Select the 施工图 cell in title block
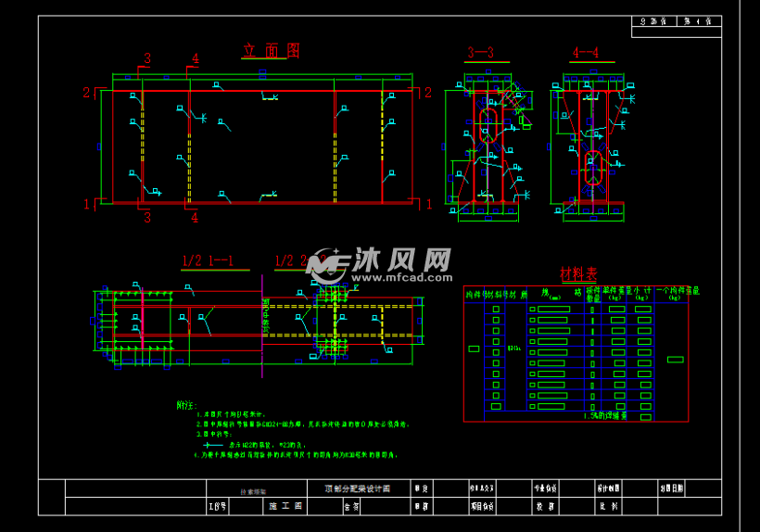Image resolution: width=760 pixels, height=532 pixels. (x=285, y=506)
